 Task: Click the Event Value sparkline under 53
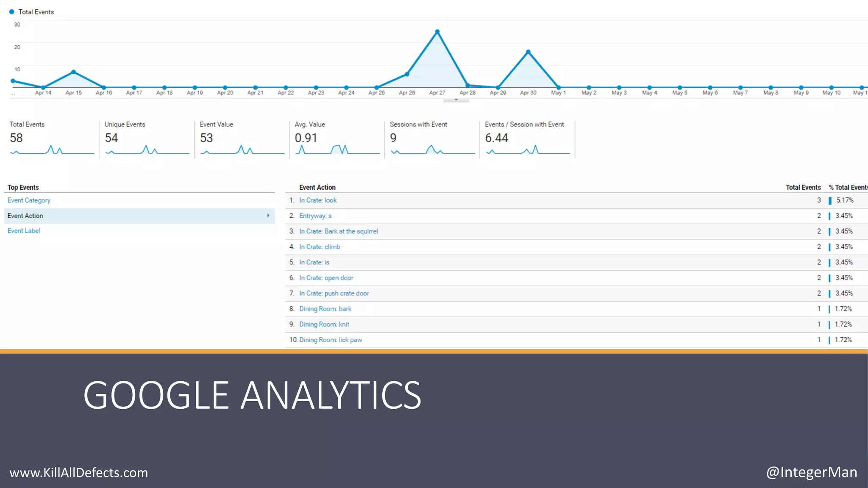click(242, 150)
